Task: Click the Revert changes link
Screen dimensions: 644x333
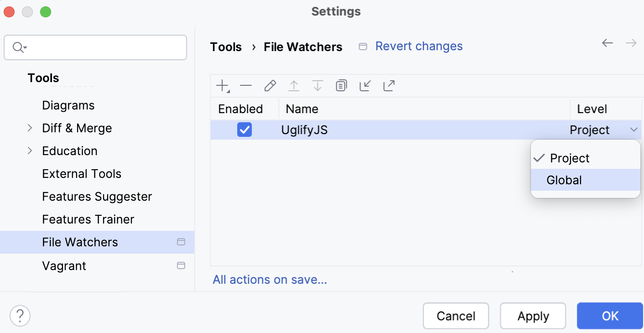Action: [x=418, y=46]
